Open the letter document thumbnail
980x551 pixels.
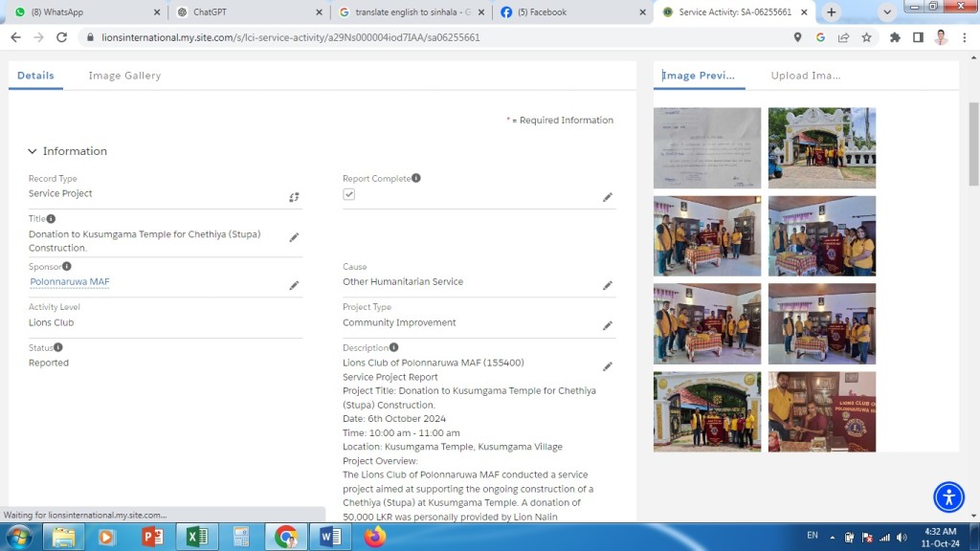click(x=707, y=148)
